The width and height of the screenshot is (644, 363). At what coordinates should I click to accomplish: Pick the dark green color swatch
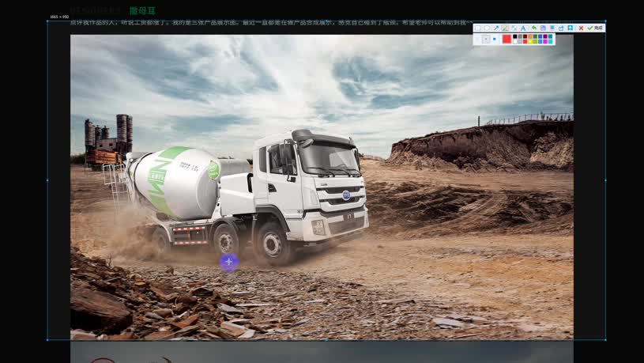click(536, 36)
